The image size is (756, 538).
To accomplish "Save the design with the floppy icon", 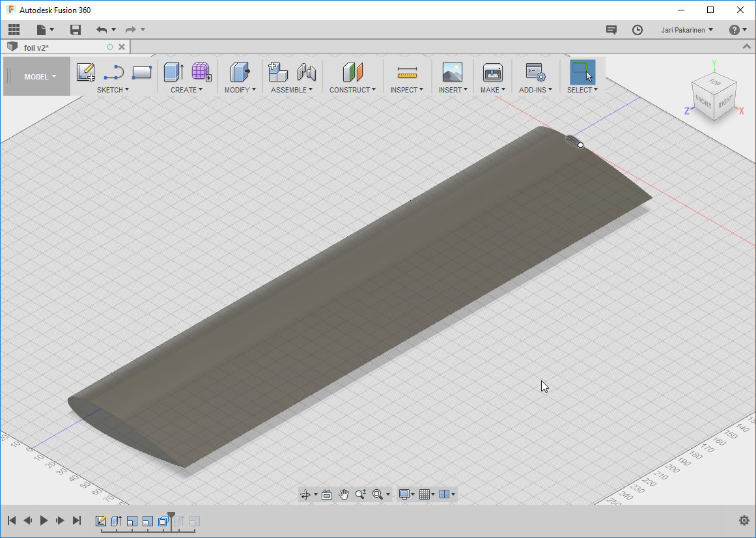I will [x=76, y=30].
